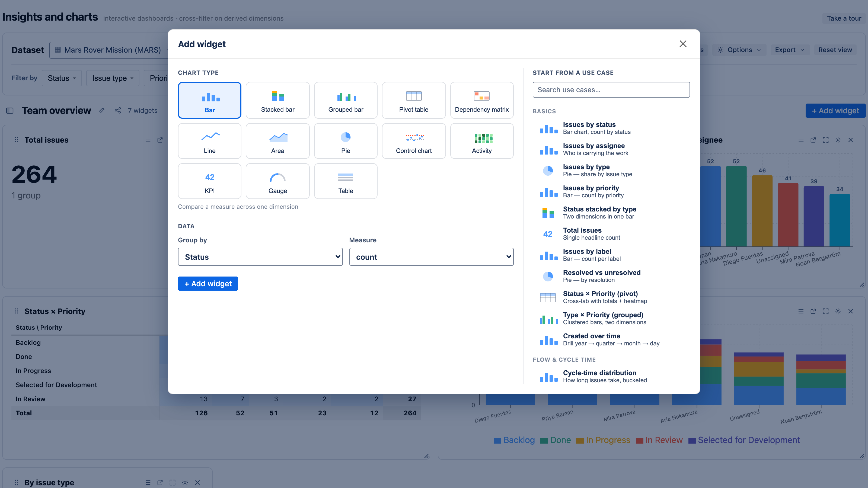Choose Type × Priority (grouped) use case
The image size is (868, 488).
pyautogui.click(x=611, y=319)
